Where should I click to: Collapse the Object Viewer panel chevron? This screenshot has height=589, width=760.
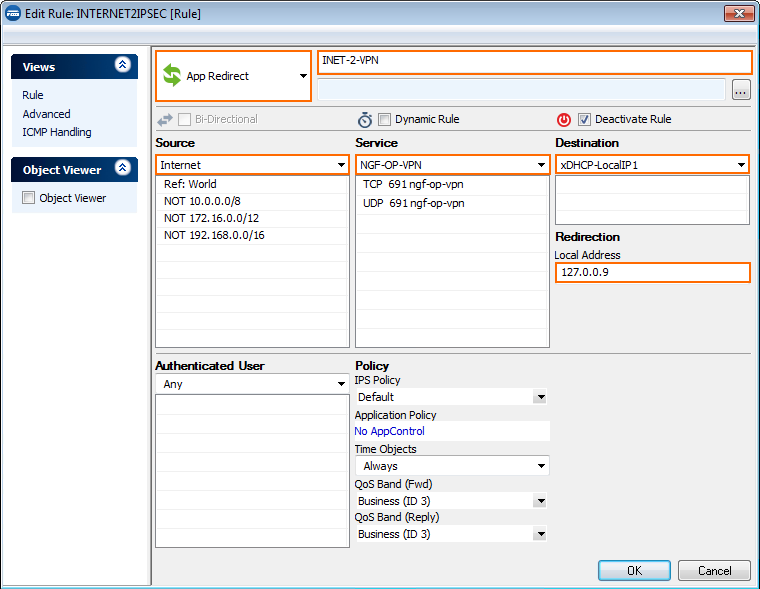click(123, 168)
